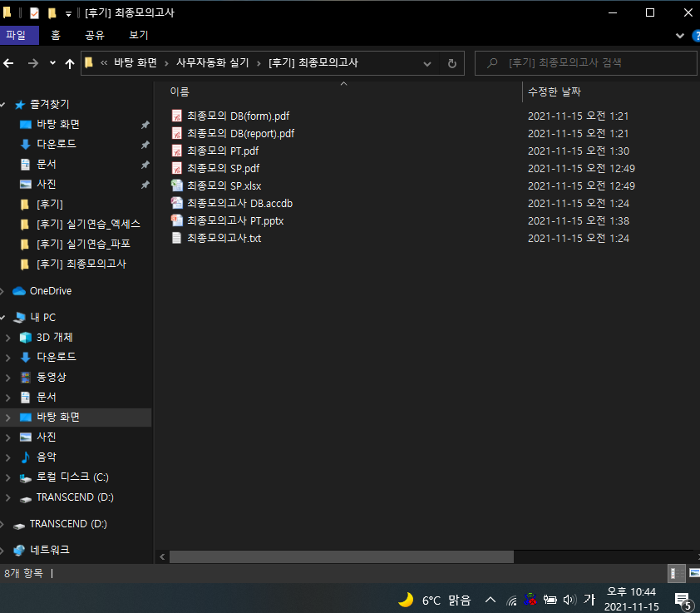This screenshot has height=613, width=700.
Task: Expand the 로컬 디스크 (C:) node
Action: pyautogui.click(x=8, y=477)
